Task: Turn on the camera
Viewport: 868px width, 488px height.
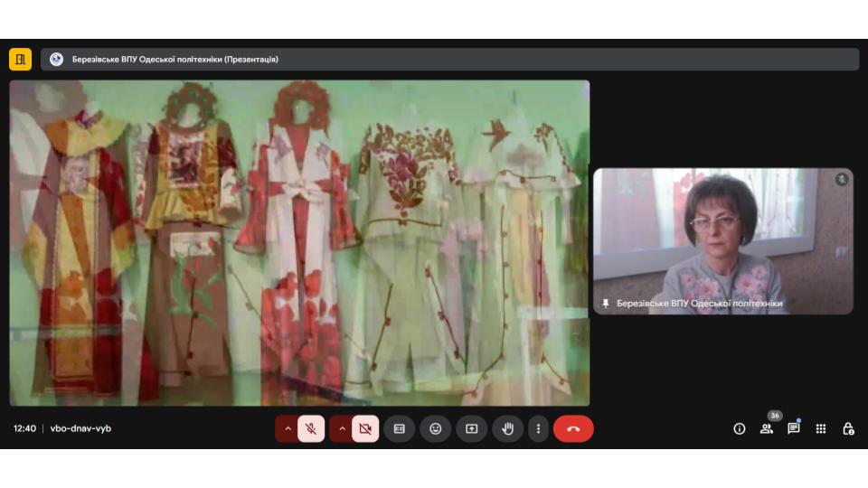Action: 365,428
